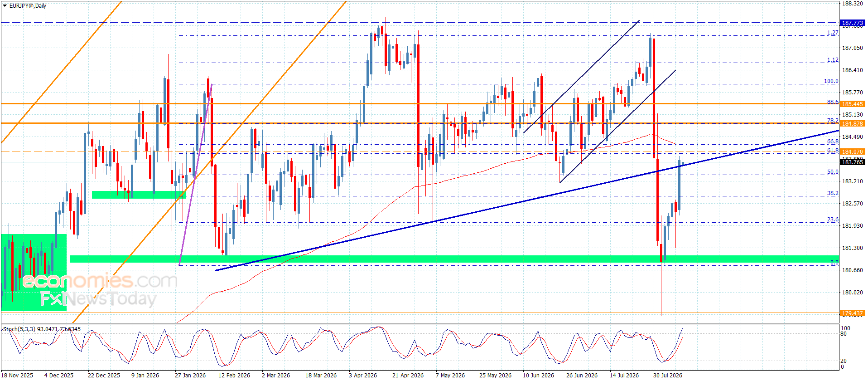Image resolution: width=868 pixels, height=381 pixels.
Task: Select the 100.0 Fibonacci level label
Action: pos(831,81)
